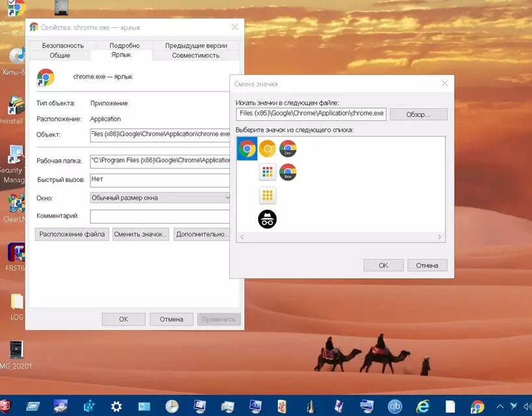
Task: Click the Применить button
Action: tap(219, 319)
